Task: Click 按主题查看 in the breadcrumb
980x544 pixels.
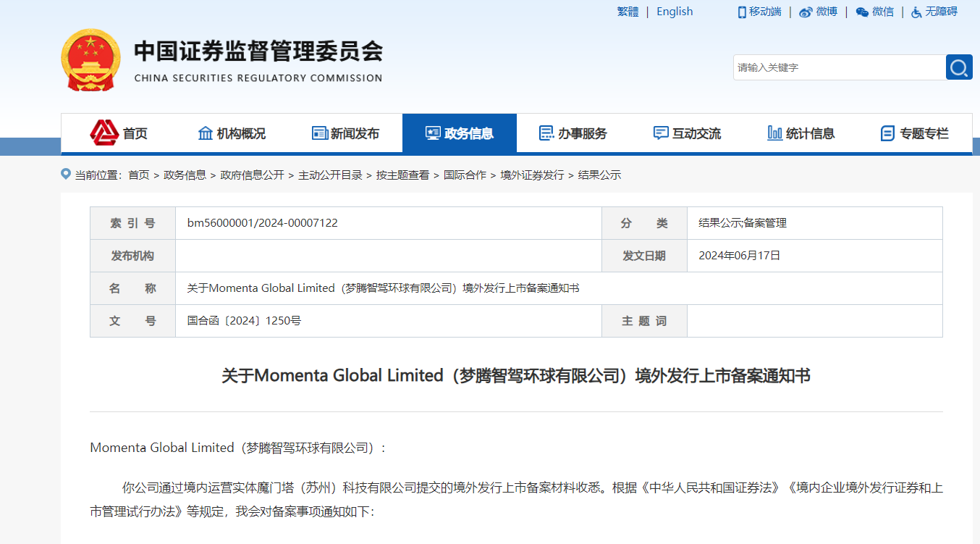Action: coord(402,175)
